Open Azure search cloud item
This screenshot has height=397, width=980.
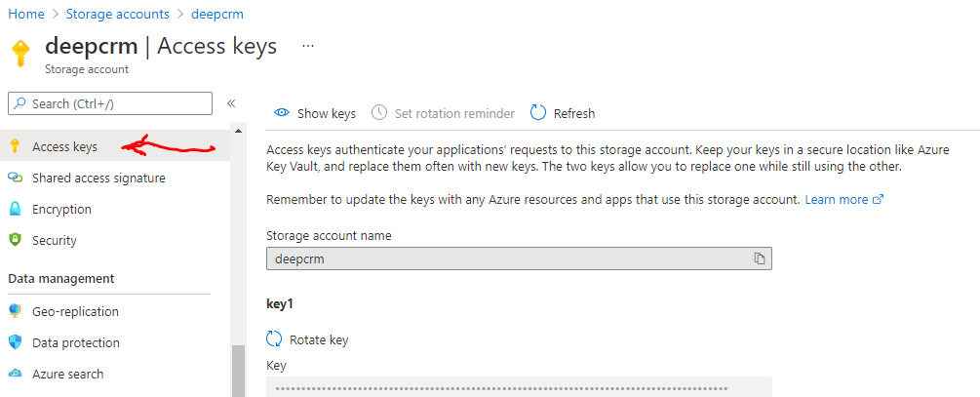67,374
